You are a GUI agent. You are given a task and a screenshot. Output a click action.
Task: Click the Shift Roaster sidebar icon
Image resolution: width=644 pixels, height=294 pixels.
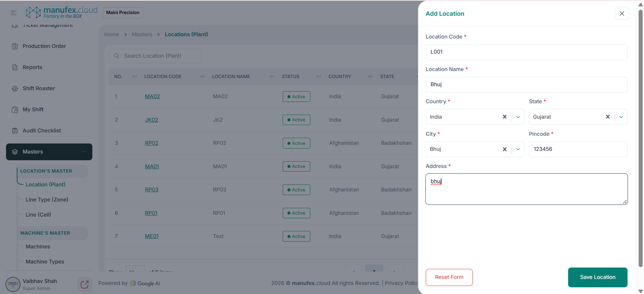coord(15,89)
